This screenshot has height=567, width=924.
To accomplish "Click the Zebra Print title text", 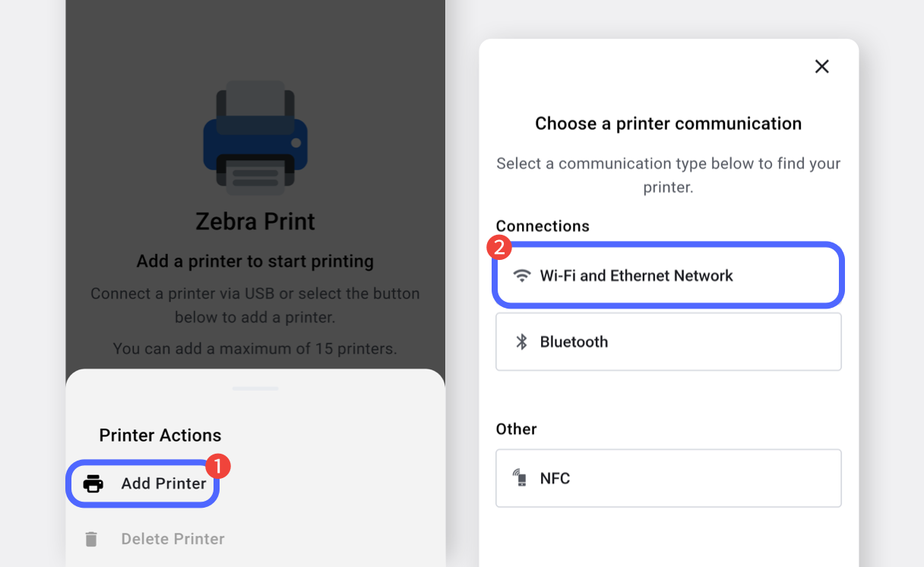I will 255,221.
